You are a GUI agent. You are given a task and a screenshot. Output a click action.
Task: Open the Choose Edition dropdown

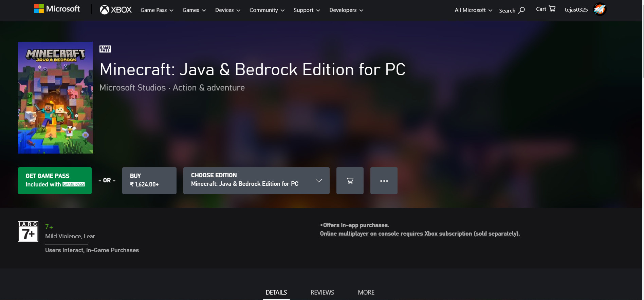pos(256,181)
